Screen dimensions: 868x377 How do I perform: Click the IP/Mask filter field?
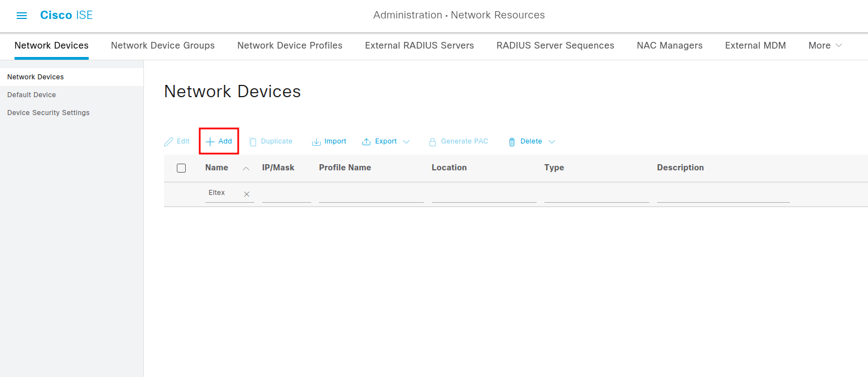pyautogui.click(x=287, y=194)
